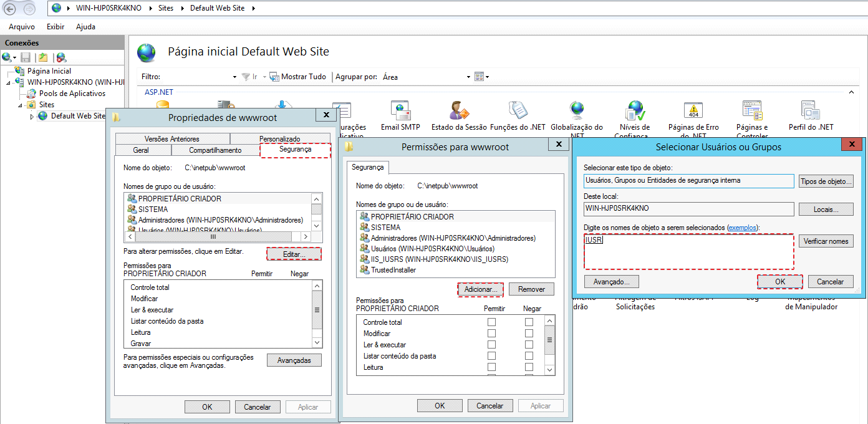Check Permitir for Controle total

(x=492, y=322)
